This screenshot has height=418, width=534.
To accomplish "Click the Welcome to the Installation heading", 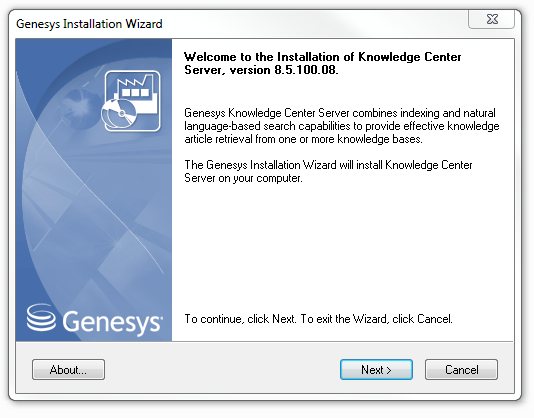I will [x=323, y=63].
